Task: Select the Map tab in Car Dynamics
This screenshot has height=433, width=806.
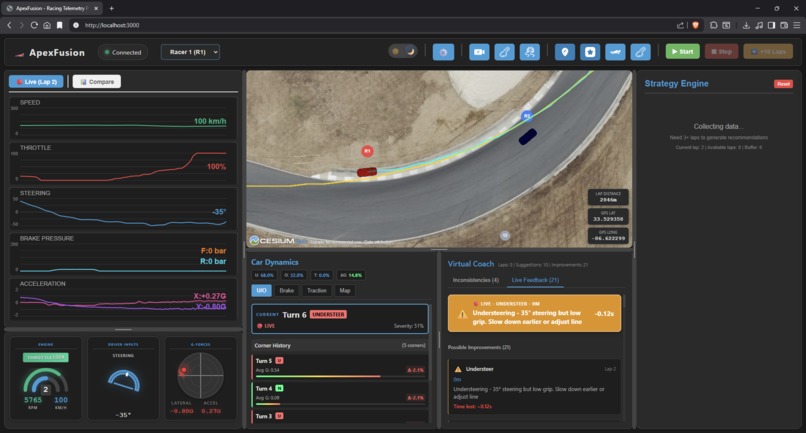Action: point(345,291)
